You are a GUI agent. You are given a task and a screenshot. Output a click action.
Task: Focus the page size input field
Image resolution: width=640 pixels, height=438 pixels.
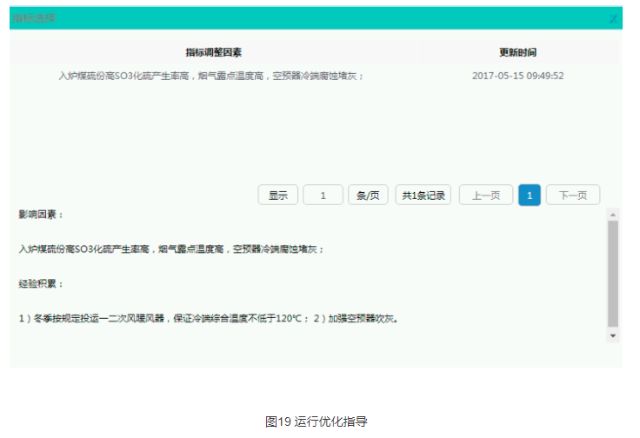pos(323,196)
